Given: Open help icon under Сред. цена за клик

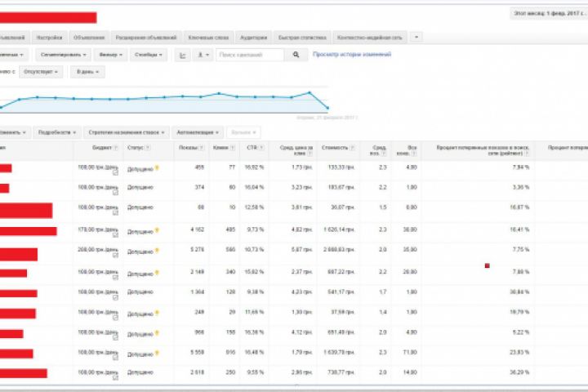Looking at the screenshot, I should pyautogui.click(x=310, y=154).
